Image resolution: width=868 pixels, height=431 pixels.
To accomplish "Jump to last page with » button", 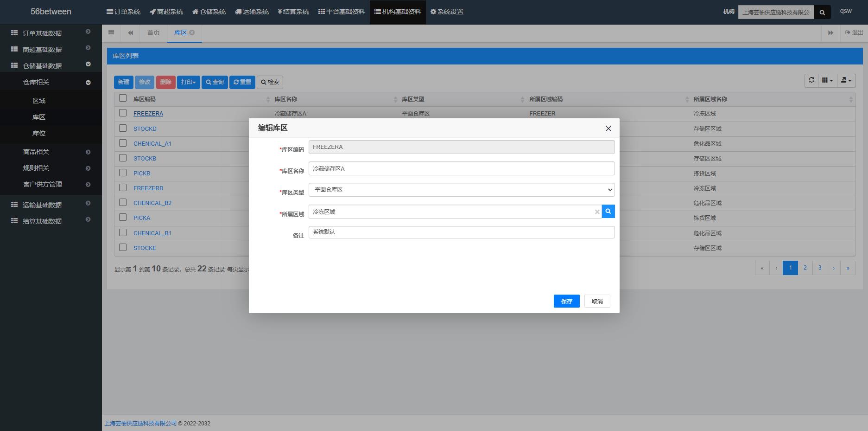I will coord(848,268).
